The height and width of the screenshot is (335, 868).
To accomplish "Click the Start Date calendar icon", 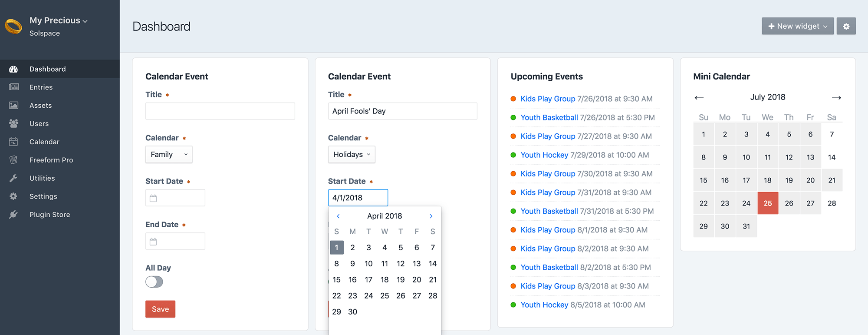I will click(153, 198).
